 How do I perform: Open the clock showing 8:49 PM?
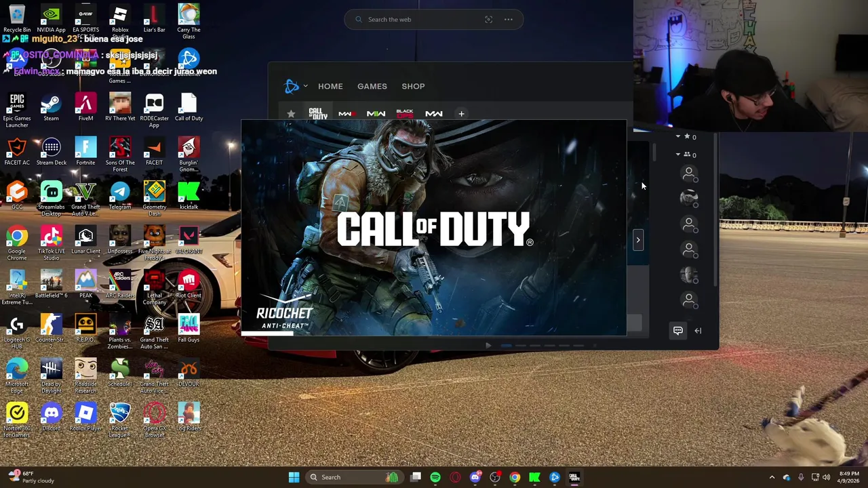(x=849, y=477)
